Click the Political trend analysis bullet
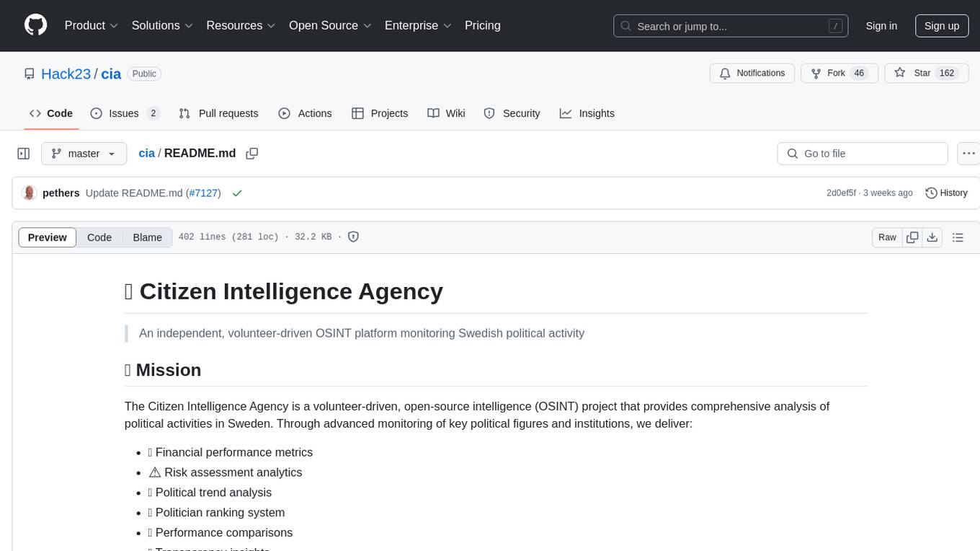The image size is (980, 551). [210, 493]
